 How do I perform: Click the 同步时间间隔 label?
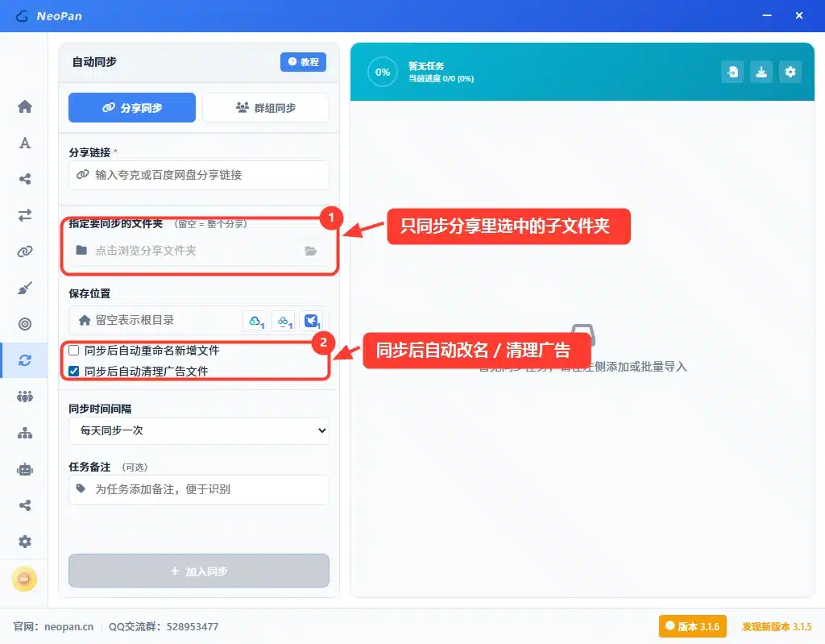[100, 409]
